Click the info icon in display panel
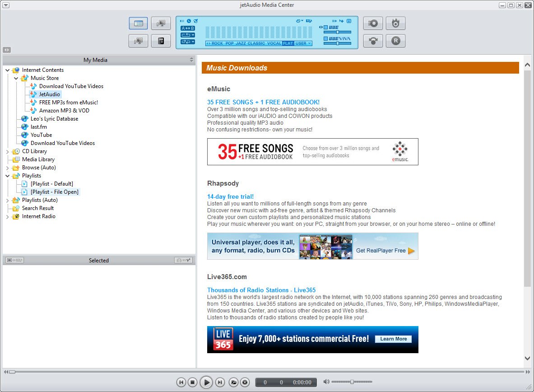This screenshot has width=534, height=392. coord(349,21)
